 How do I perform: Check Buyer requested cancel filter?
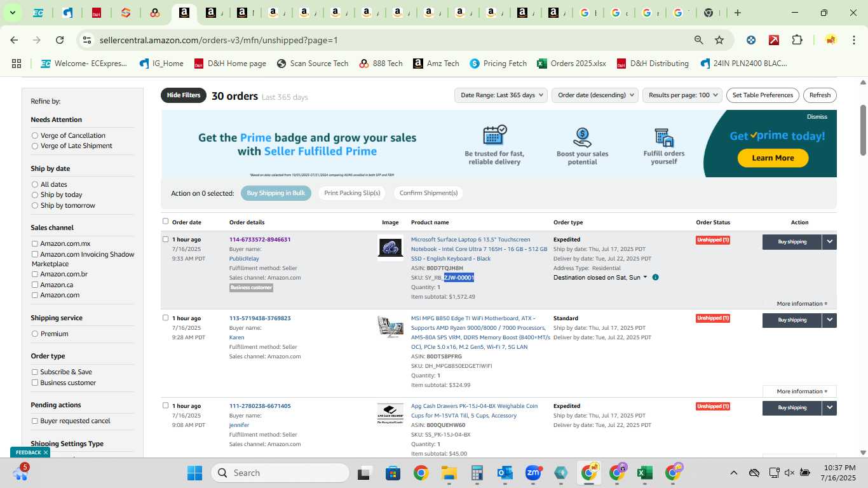(x=35, y=421)
